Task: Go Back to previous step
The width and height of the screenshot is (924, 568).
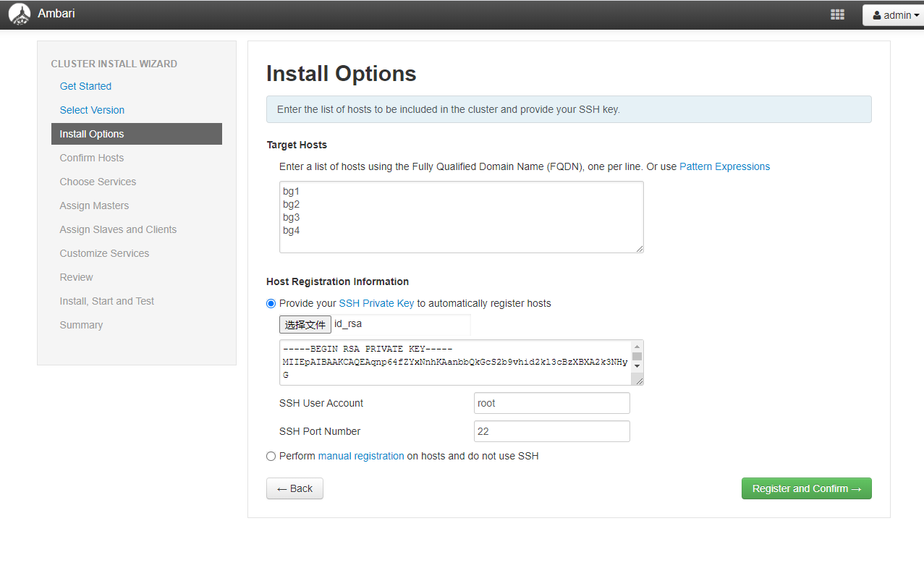Action: coord(294,488)
